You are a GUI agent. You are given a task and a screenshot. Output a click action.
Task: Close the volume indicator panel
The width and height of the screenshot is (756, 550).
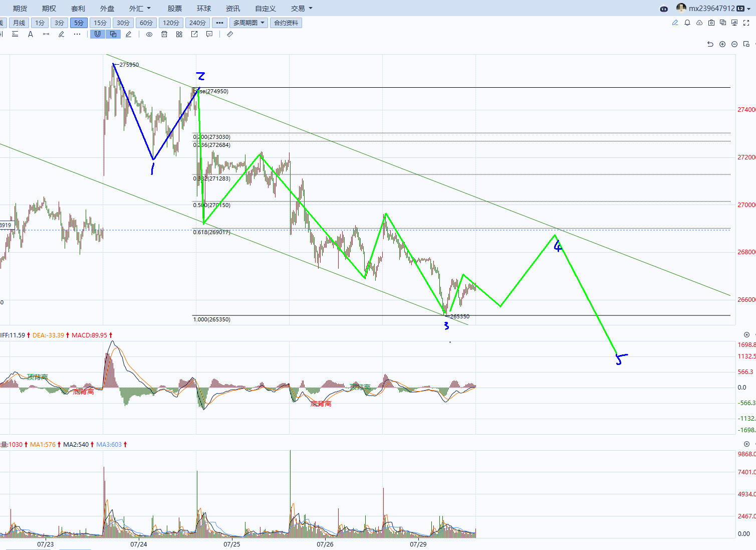pos(746,444)
